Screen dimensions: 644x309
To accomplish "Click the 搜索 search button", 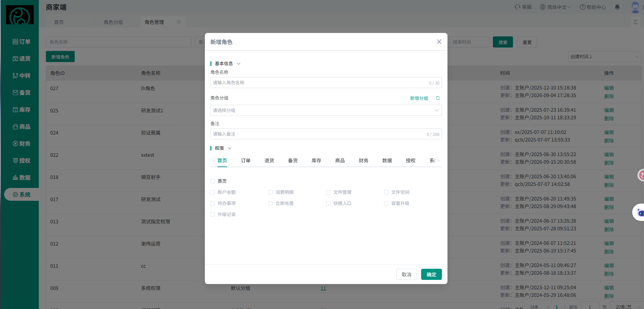I will point(503,42).
